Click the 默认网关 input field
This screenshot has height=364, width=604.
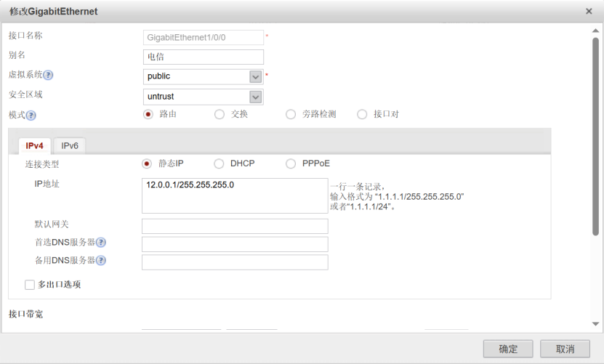click(235, 226)
